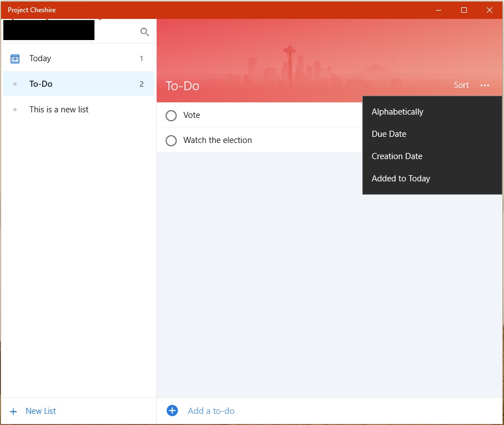Screen dimensions: 504x425
Task: Create a New List
Action: point(41,411)
